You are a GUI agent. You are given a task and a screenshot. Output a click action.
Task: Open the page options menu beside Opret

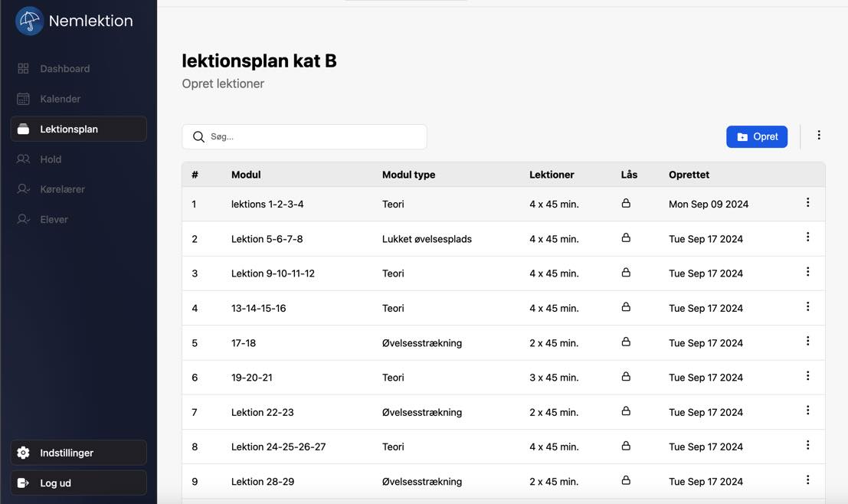coord(818,136)
